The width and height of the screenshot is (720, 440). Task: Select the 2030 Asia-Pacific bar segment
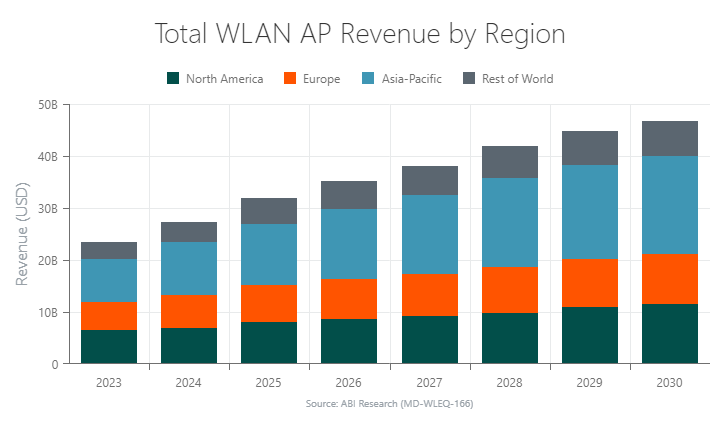pos(670,205)
